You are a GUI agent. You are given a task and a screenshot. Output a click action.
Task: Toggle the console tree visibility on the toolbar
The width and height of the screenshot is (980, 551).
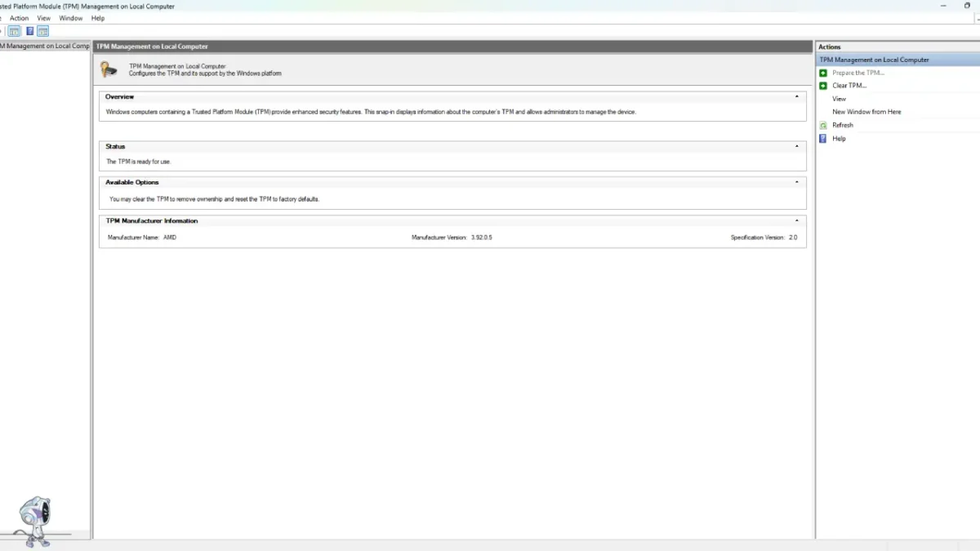[14, 30]
